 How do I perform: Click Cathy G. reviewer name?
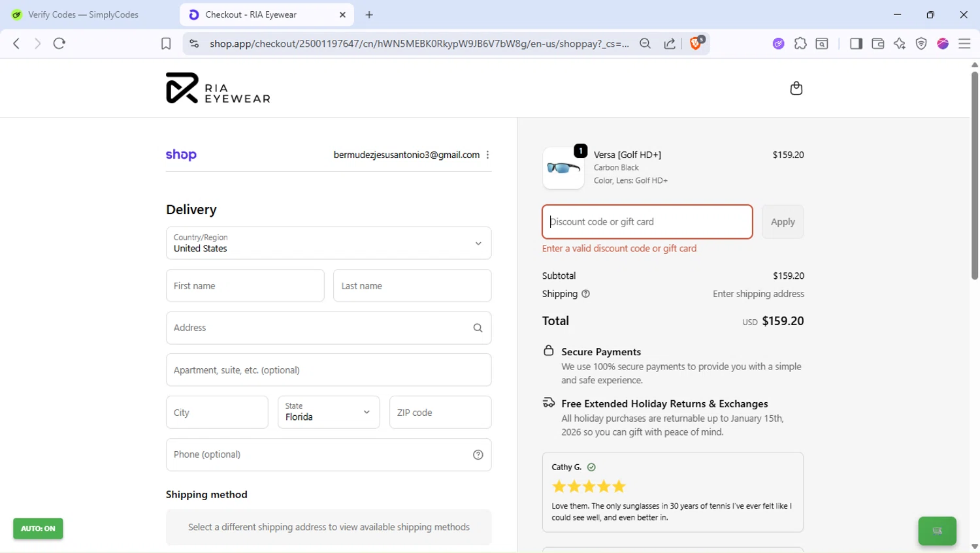566,467
